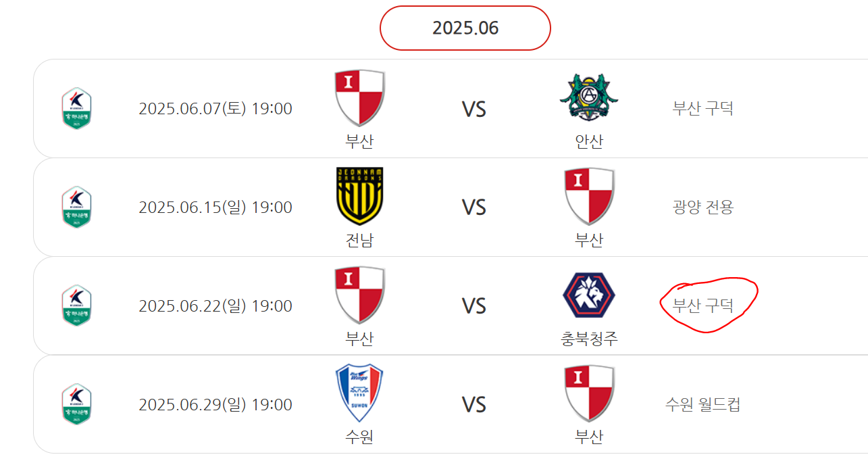Click circled 부산 구덕 stadium text
The width and height of the screenshot is (868, 461).
tap(703, 306)
